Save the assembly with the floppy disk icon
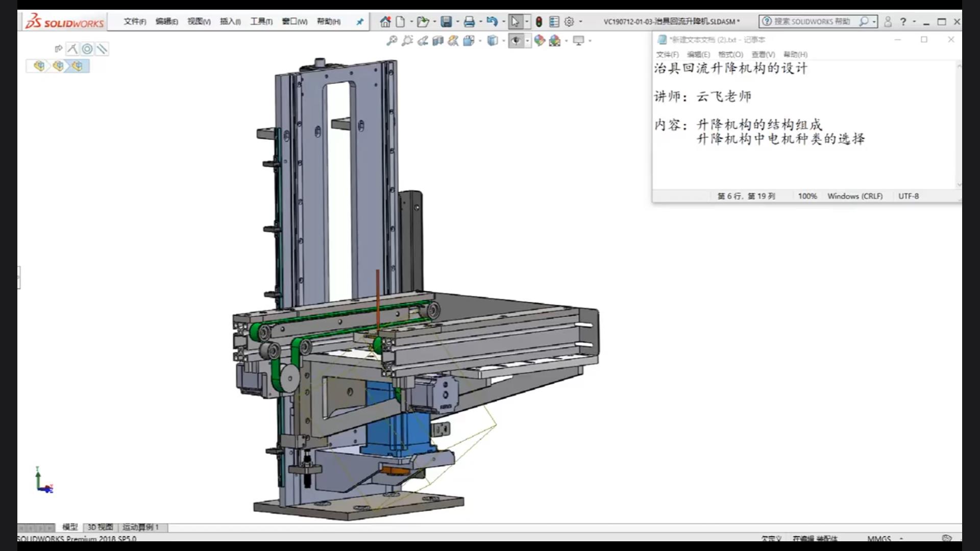Screen dimensions: 980x551 tap(447, 21)
